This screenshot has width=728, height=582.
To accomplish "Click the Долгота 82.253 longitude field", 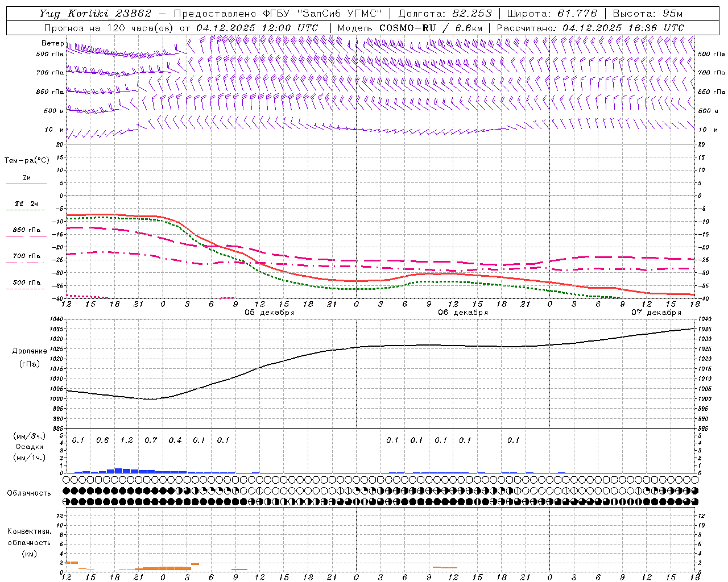I will 445,14.
